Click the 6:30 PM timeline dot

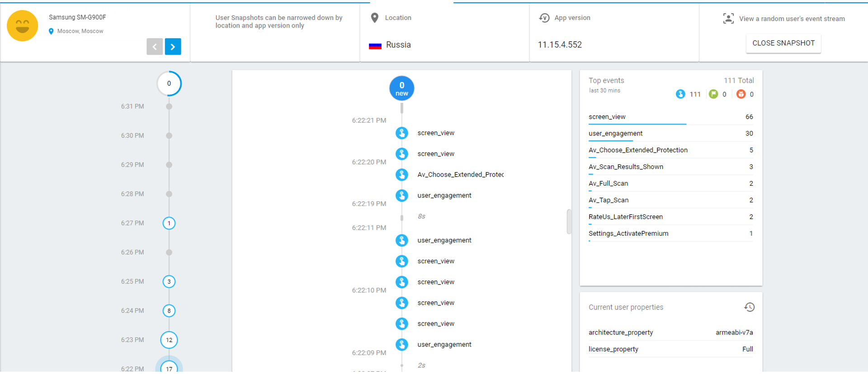point(169,136)
